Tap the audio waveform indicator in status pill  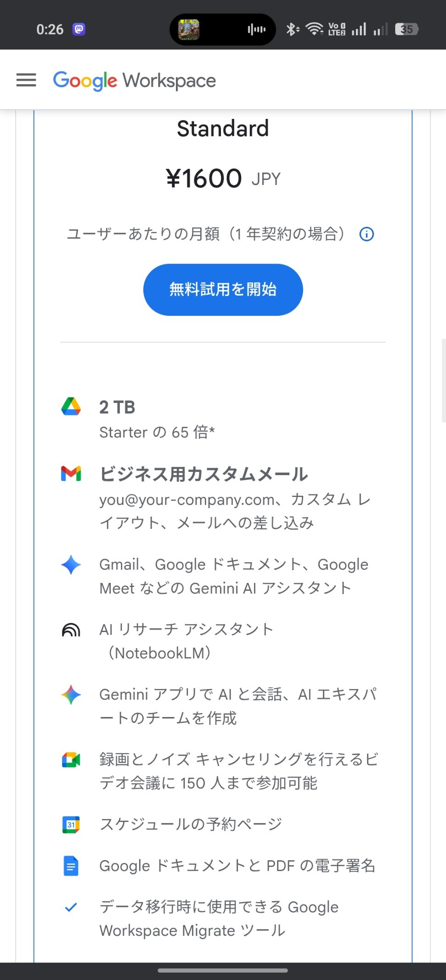256,29
